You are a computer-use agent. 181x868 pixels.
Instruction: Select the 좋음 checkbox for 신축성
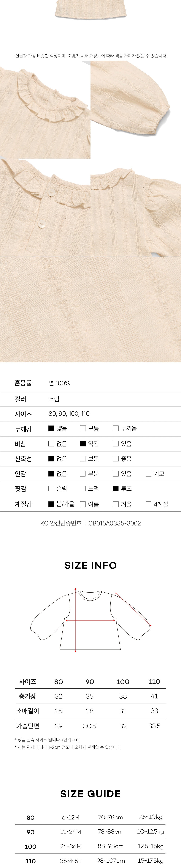(116, 459)
